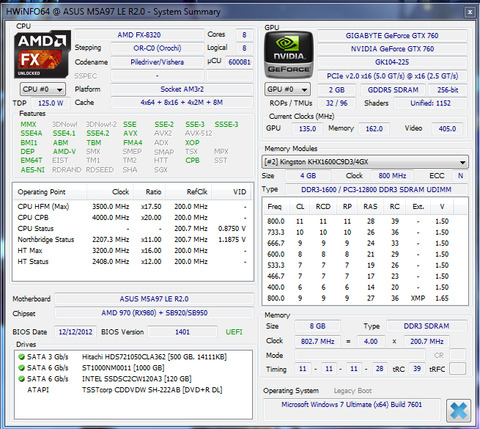Click the total memory size 8 GB field
The height and width of the screenshot is (429, 480).
(317, 326)
